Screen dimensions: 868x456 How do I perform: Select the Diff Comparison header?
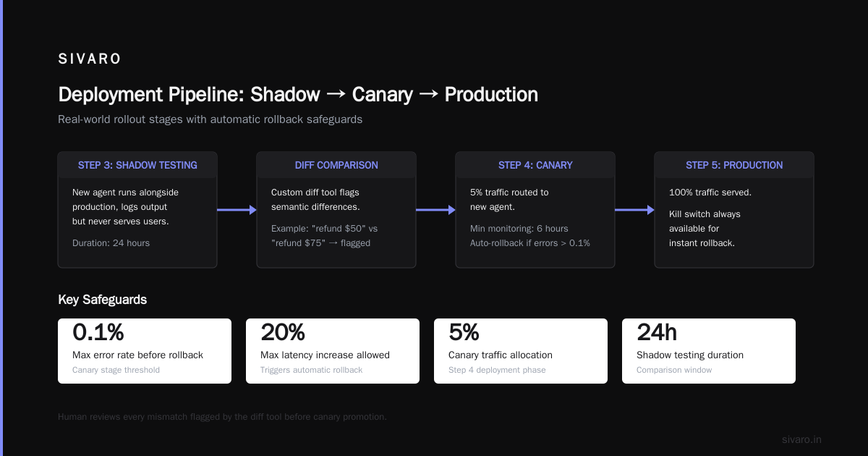click(336, 165)
